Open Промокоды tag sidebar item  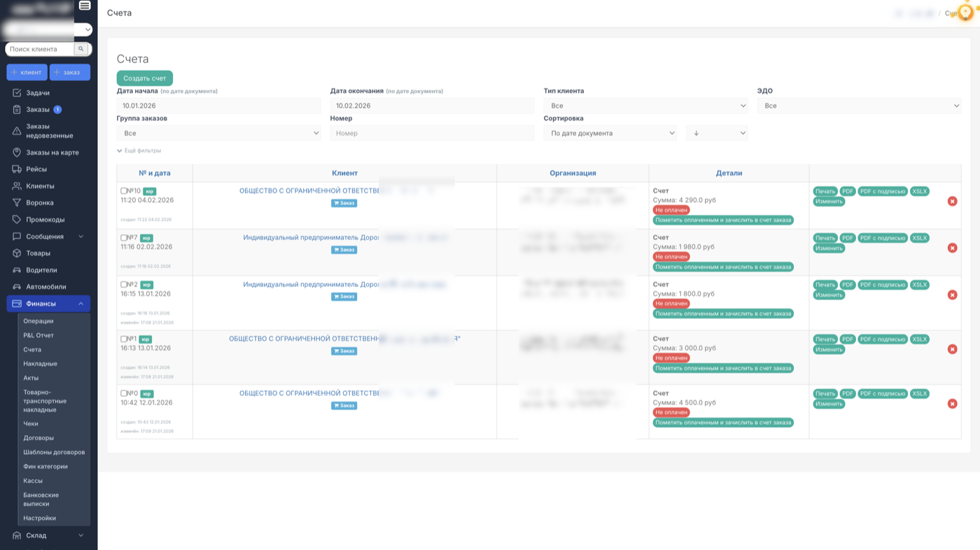coord(45,220)
